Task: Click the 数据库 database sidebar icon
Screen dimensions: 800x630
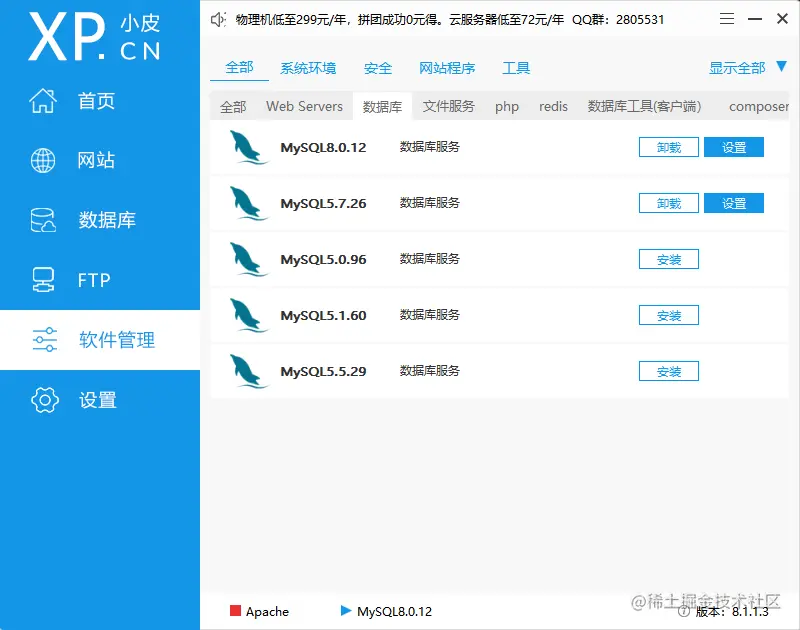Action: (x=42, y=220)
